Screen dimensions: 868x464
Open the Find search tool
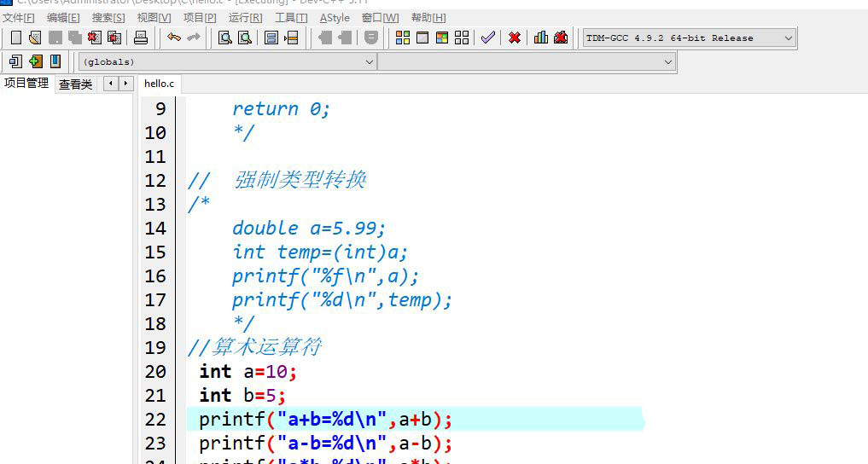(x=225, y=38)
